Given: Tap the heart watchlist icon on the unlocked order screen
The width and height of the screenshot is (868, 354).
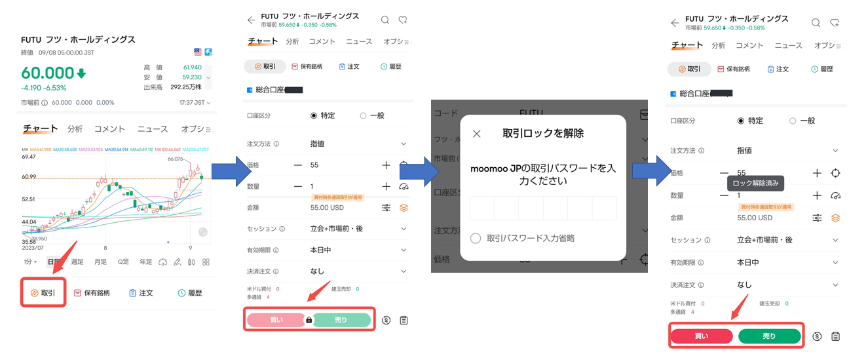Looking at the screenshot, I should (x=834, y=23).
